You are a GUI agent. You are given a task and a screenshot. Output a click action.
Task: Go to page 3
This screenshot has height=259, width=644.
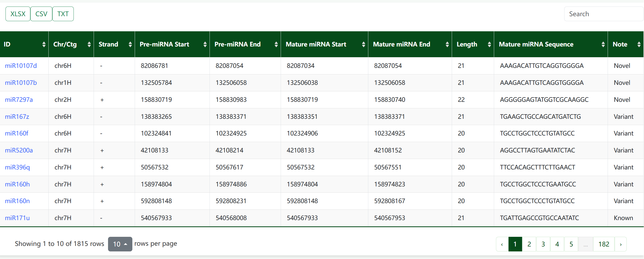click(x=543, y=244)
